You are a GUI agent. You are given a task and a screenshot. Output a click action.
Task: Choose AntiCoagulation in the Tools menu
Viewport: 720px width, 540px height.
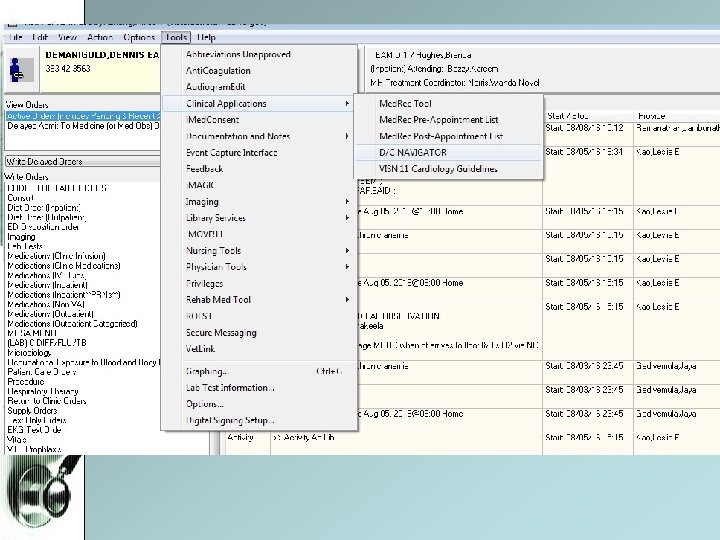[259, 71]
